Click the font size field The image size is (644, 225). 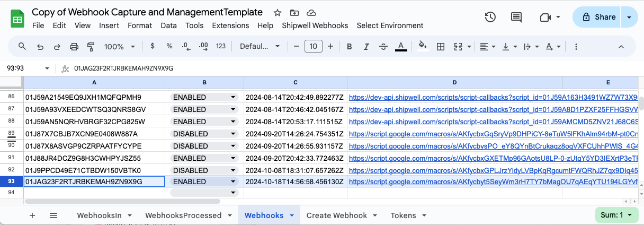coord(313,46)
